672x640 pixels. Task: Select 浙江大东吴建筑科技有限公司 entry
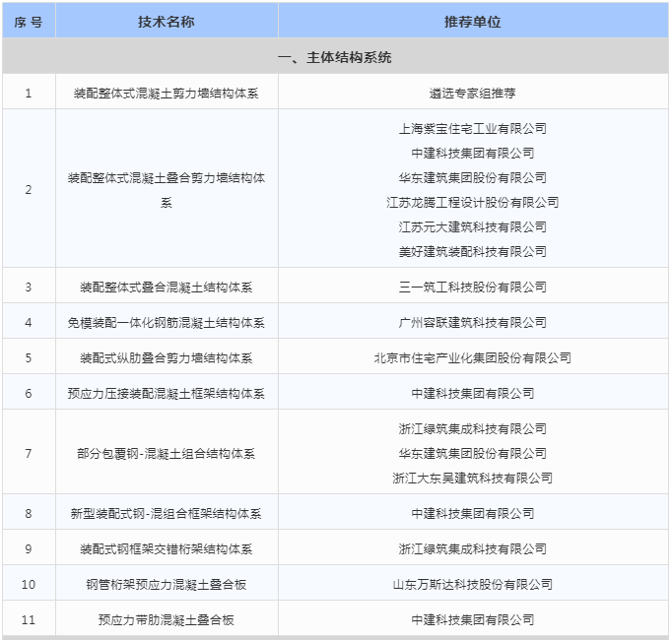pyautogui.click(x=473, y=478)
